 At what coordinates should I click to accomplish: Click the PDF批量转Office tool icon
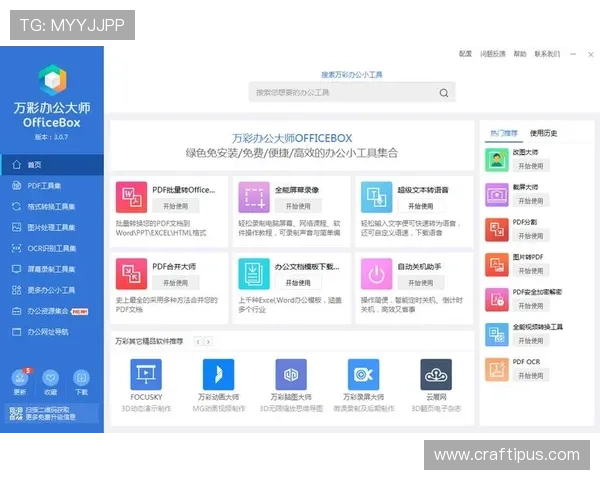pyautogui.click(x=131, y=197)
